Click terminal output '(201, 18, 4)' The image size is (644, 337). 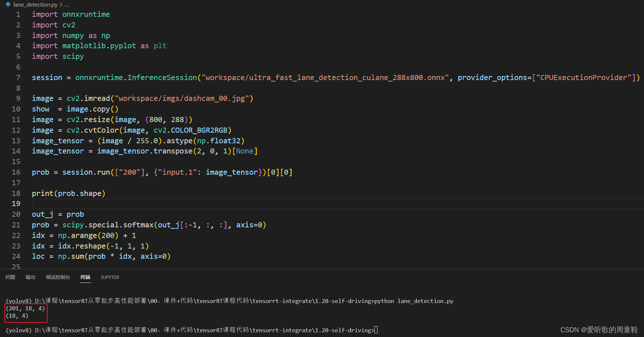[x=25, y=308]
